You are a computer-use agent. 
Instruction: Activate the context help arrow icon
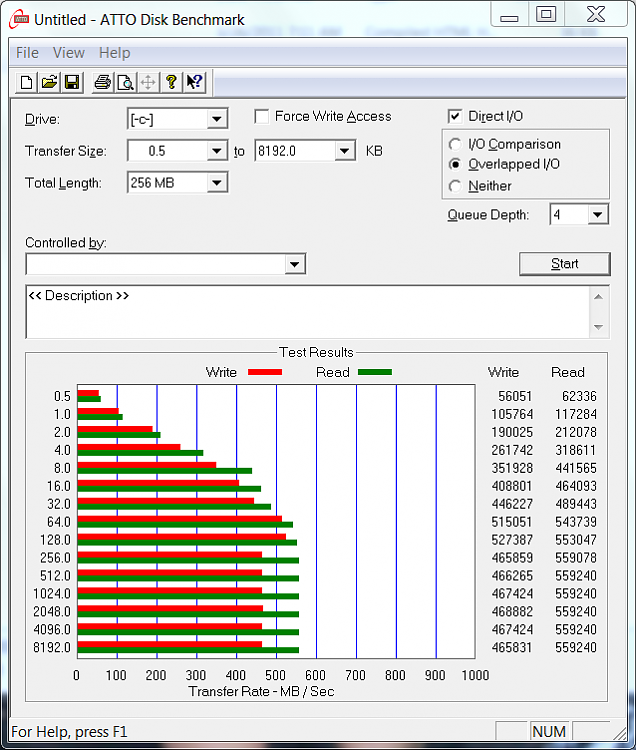coord(194,83)
